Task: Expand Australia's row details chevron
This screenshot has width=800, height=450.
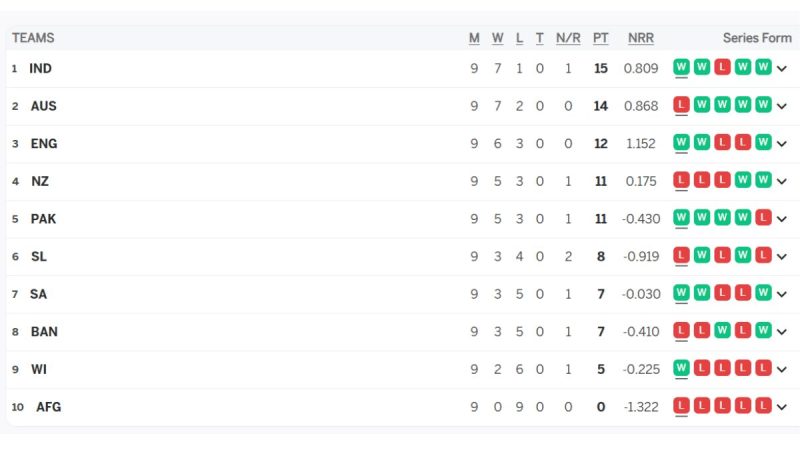Action: (x=782, y=106)
